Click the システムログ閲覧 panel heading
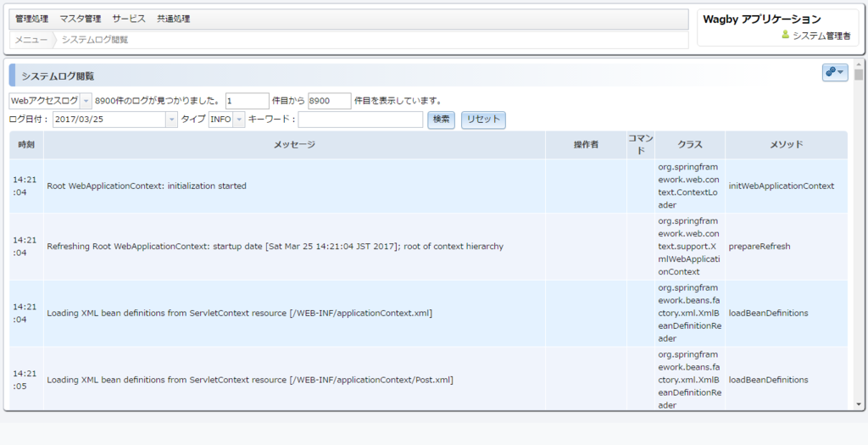 (x=58, y=75)
